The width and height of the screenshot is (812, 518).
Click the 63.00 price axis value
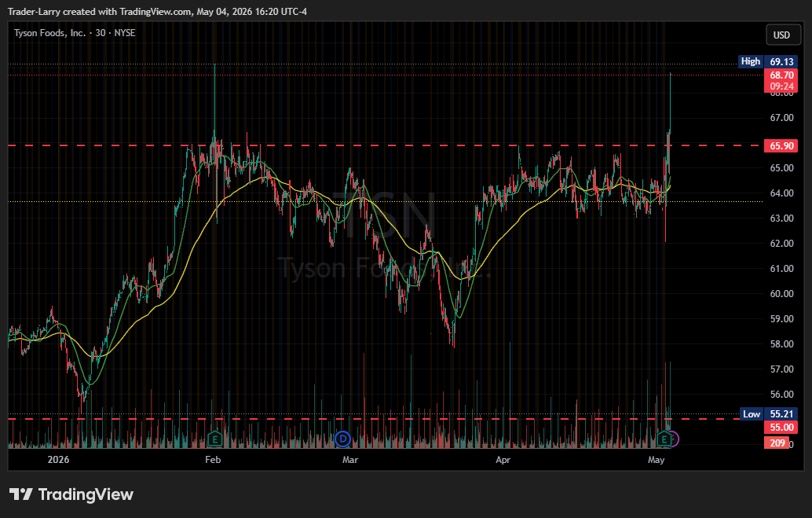(782, 219)
